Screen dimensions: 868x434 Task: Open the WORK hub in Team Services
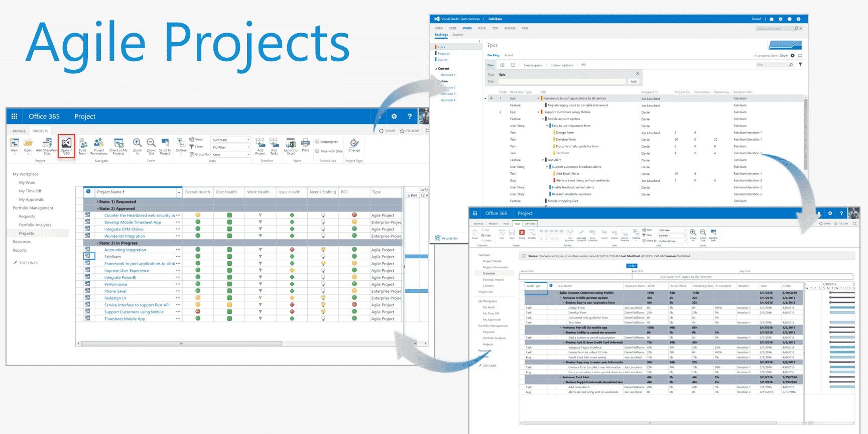467,28
